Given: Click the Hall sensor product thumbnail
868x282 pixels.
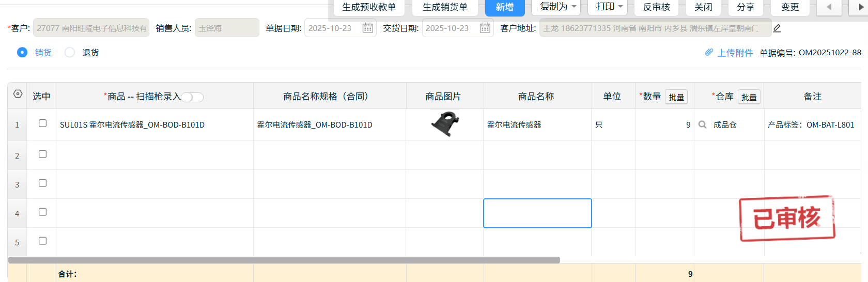Looking at the screenshot, I should 444,124.
